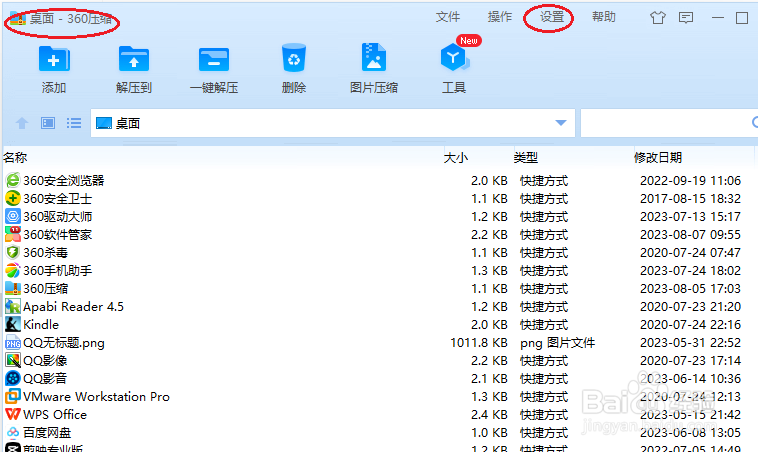Viewport: 758px width, 452px height.
Task: Open the 设置 (Settings) menu
Action: [552, 17]
